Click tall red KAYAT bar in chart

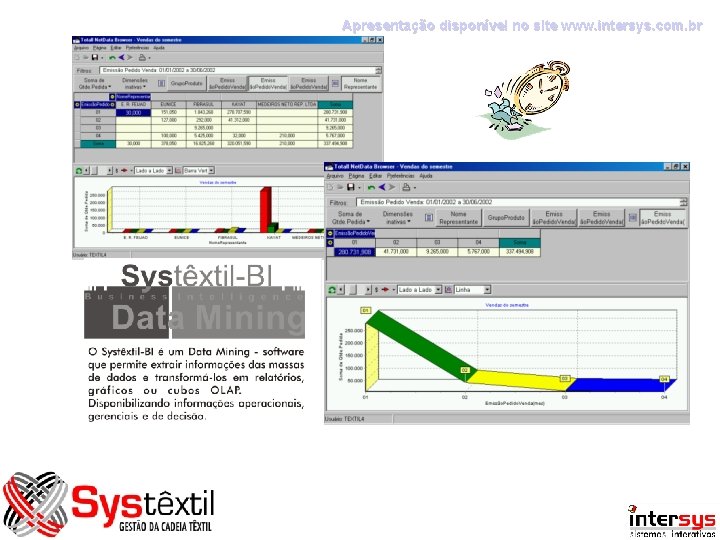pyautogui.click(x=265, y=210)
